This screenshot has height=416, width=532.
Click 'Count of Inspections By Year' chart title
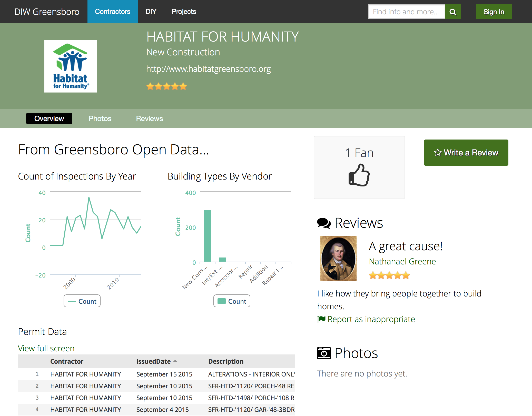77,176
